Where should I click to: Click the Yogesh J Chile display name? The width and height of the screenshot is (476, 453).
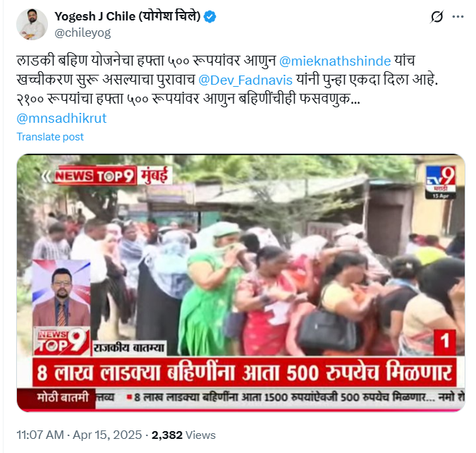coord(128,16)
